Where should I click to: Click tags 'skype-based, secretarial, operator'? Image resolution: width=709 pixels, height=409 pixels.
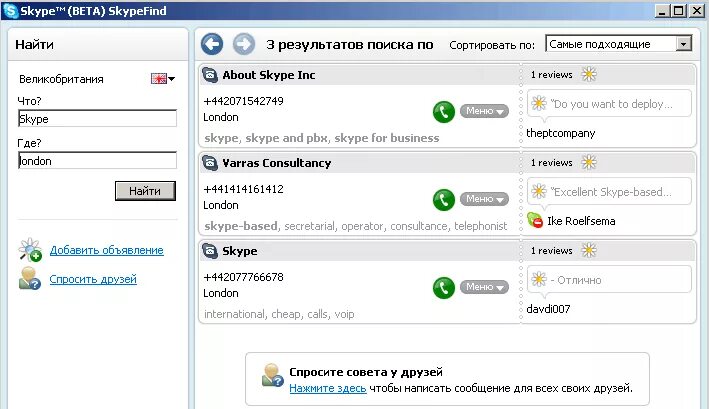click(x=355, y=226)
